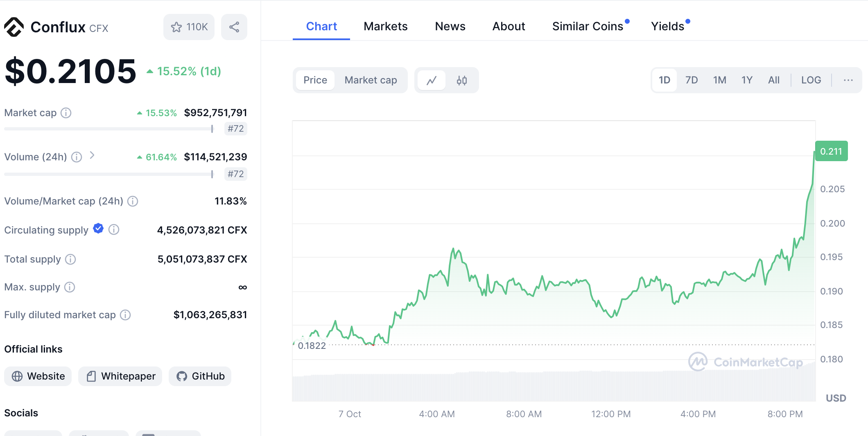
Task: Select the Chart tab
Action: [321, 26]
